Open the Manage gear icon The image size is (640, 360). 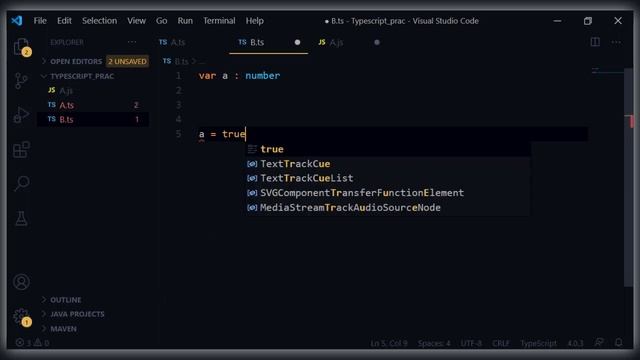21,316
